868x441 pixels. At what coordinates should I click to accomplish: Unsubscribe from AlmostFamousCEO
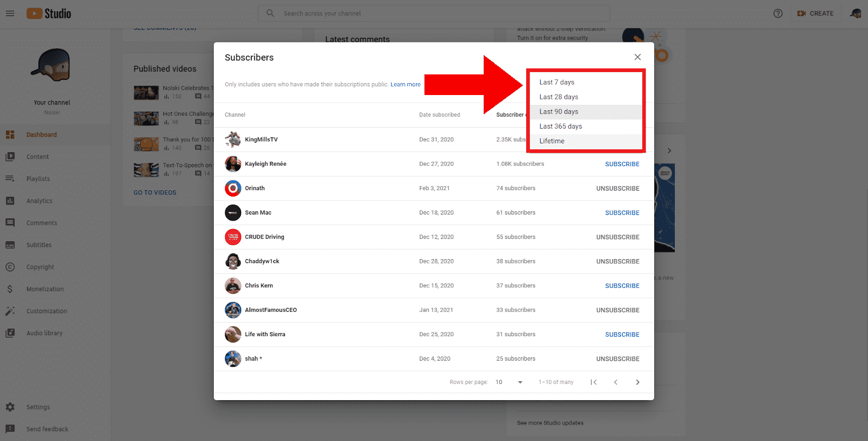pos(618,310)
